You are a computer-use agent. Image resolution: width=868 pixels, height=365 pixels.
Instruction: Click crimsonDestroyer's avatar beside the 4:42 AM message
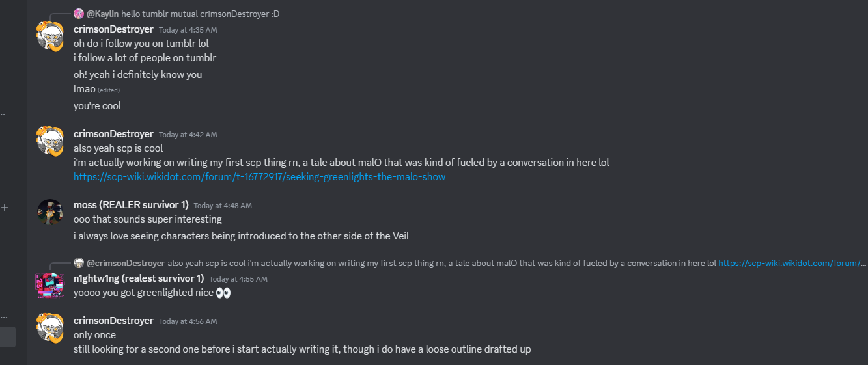(x=50, y=141)
